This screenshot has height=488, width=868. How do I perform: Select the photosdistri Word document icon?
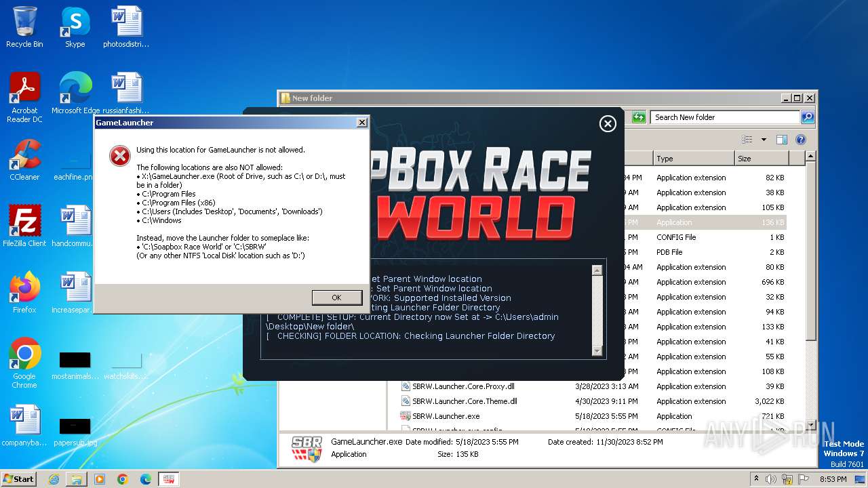point(126,27)
